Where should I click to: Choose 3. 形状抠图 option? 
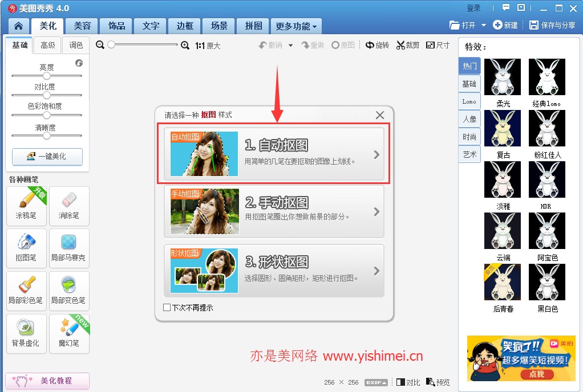pos(274,271)
